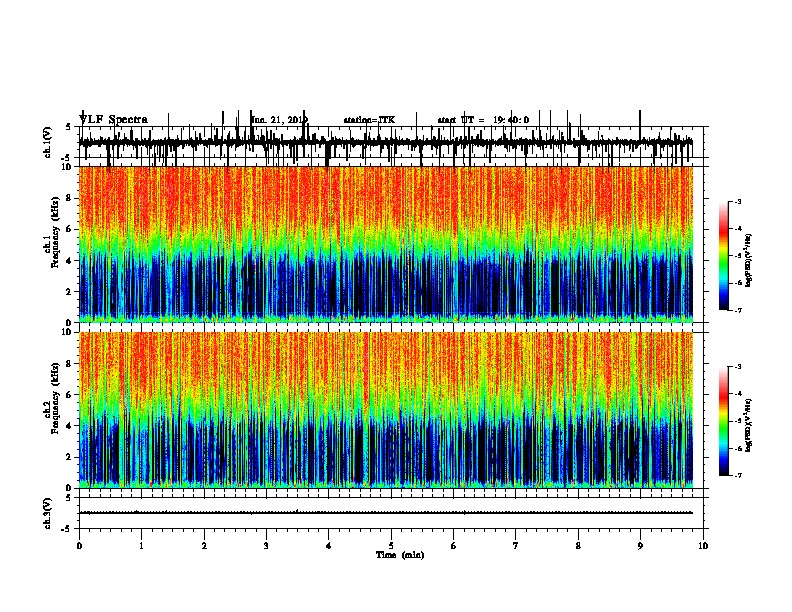Click time axis tick label '5'
The width and height of the screenshot is (792, 612).
[391, 546]
